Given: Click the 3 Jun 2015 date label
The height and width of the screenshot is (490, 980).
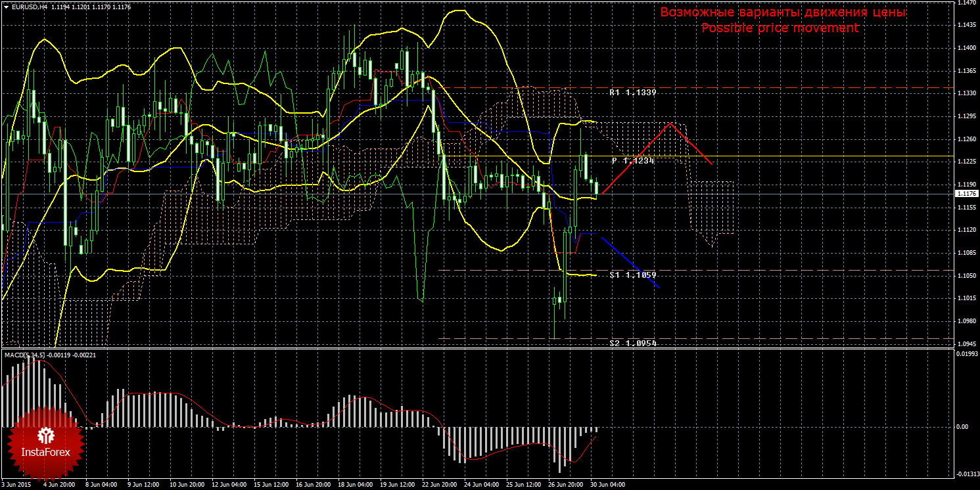Looking at the screenshot, I should tap(17, 485).
